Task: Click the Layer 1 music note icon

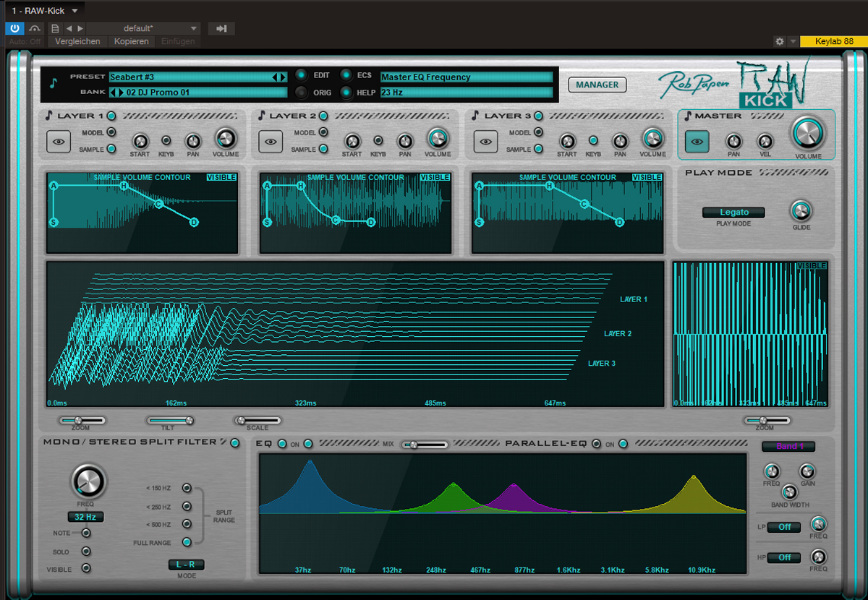Action: coord(49,116)
